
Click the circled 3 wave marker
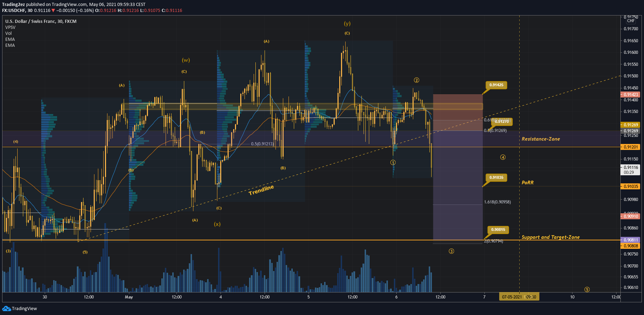451,251
